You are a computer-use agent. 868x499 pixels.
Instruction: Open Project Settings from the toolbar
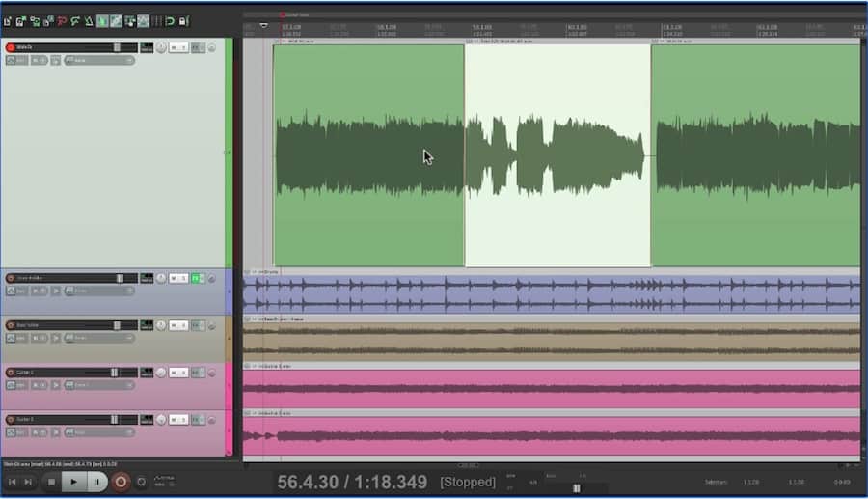48,21
